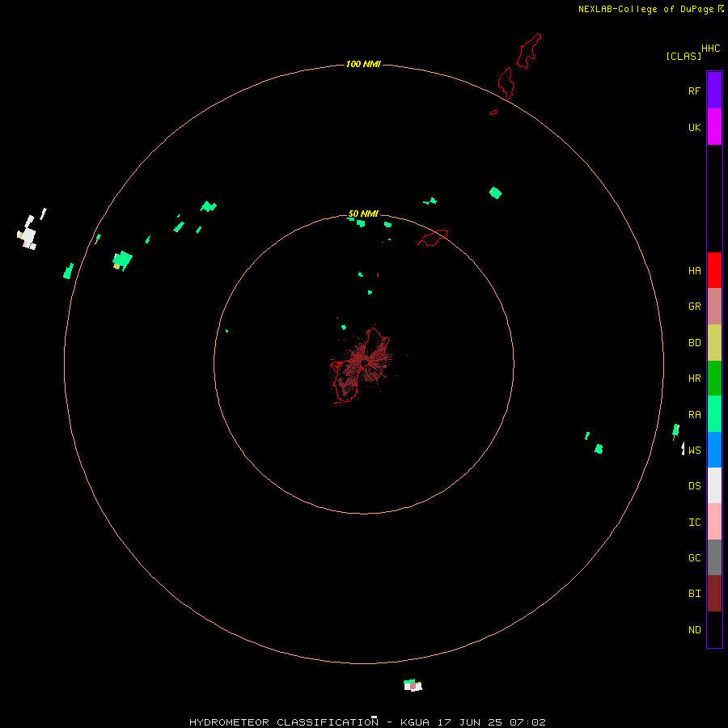Click the 100 NMI range ring label
This screenshot has height=728, width=728.
pos(363,64)
